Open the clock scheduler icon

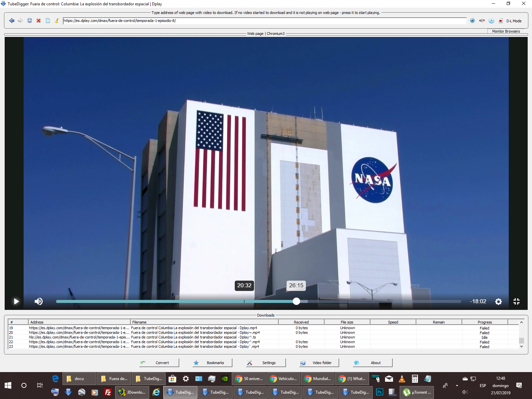click(491, 21)
